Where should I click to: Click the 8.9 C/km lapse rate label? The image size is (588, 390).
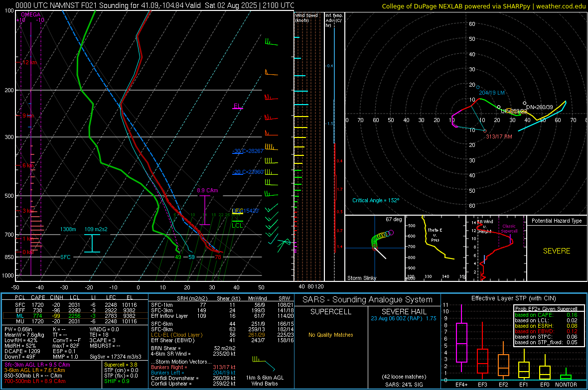pos(207,190)
